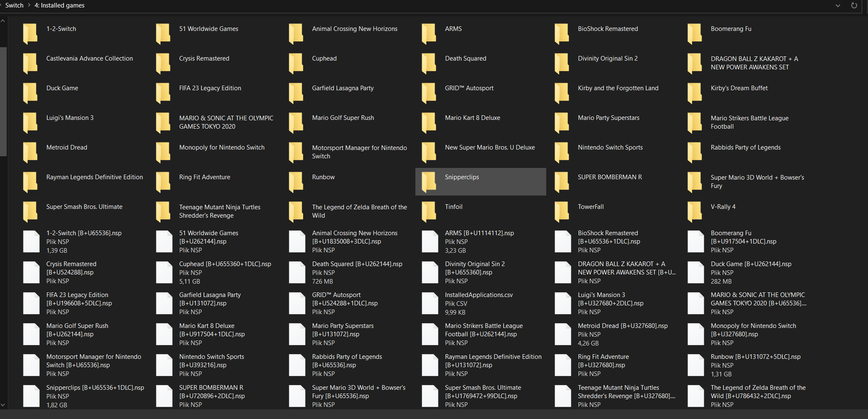Click the '4: Installed games' breadcrumb segment

coord(59,5)
